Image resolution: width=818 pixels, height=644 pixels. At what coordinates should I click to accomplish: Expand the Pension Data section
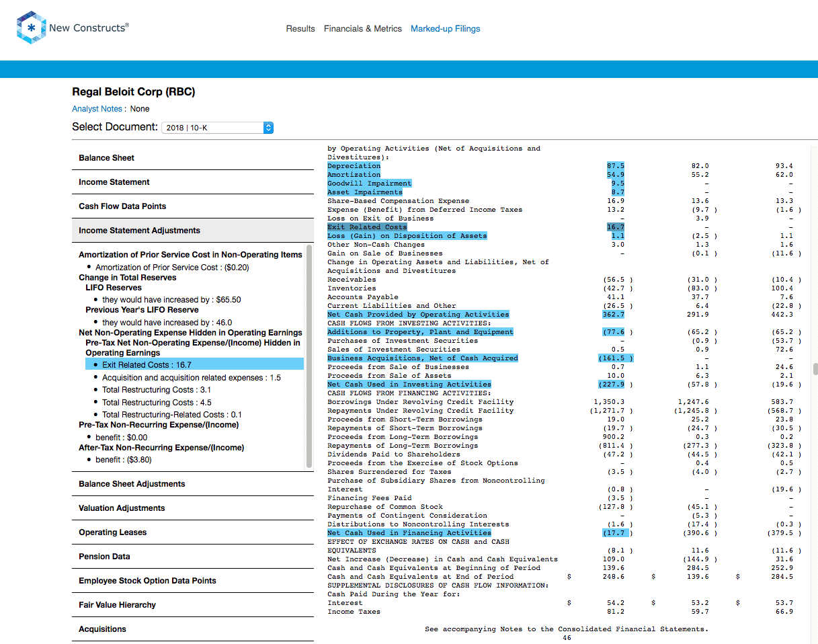point(193,557)
